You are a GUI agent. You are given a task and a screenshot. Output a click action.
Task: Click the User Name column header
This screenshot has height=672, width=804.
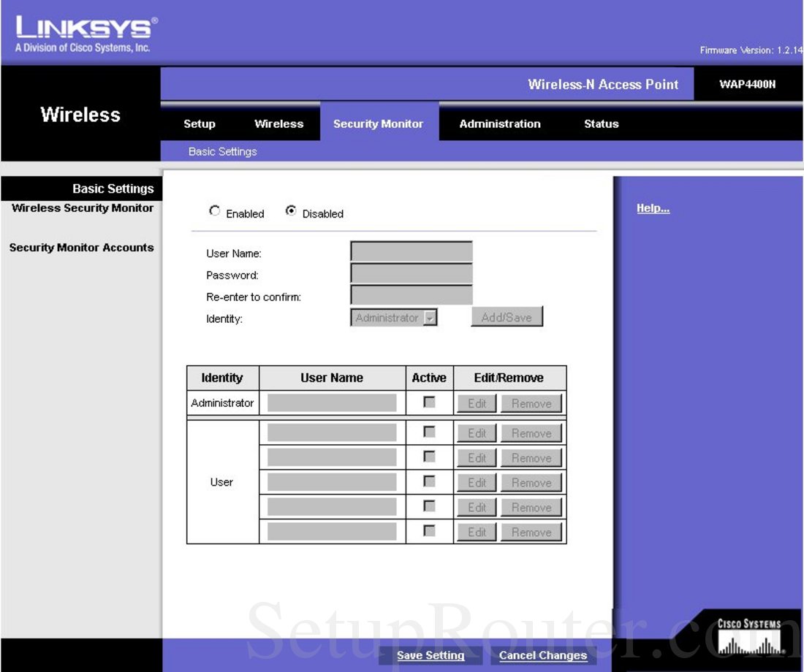coord(332,378)
